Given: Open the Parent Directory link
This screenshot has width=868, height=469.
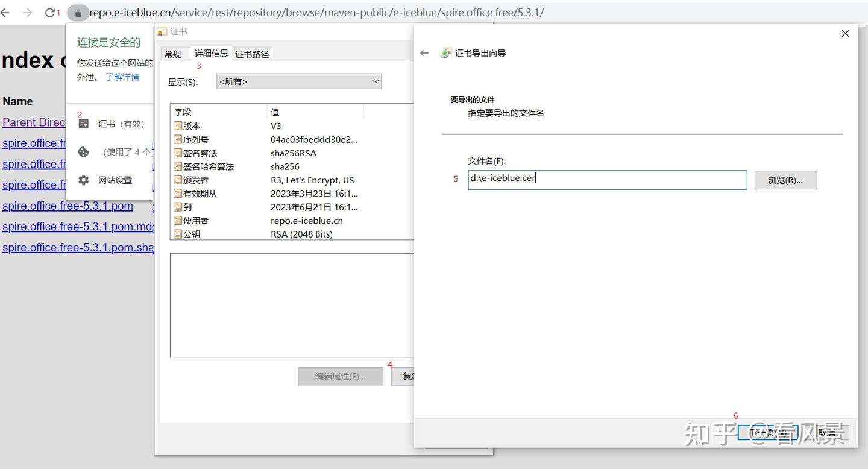Looking at the screenshot, I should 34,122.
